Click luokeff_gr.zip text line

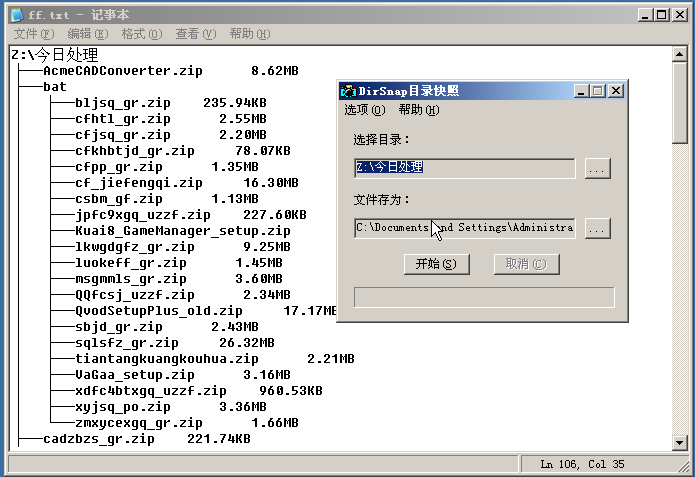179,262
